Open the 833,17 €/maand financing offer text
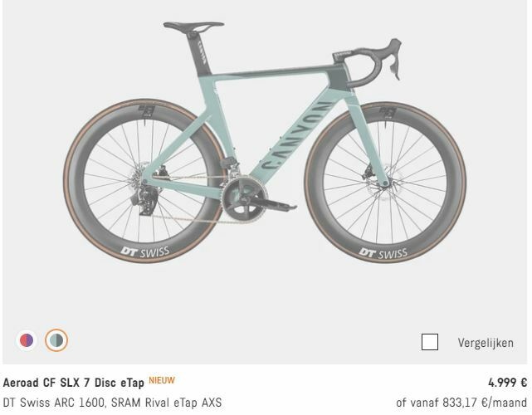 (x=461, y=403)
